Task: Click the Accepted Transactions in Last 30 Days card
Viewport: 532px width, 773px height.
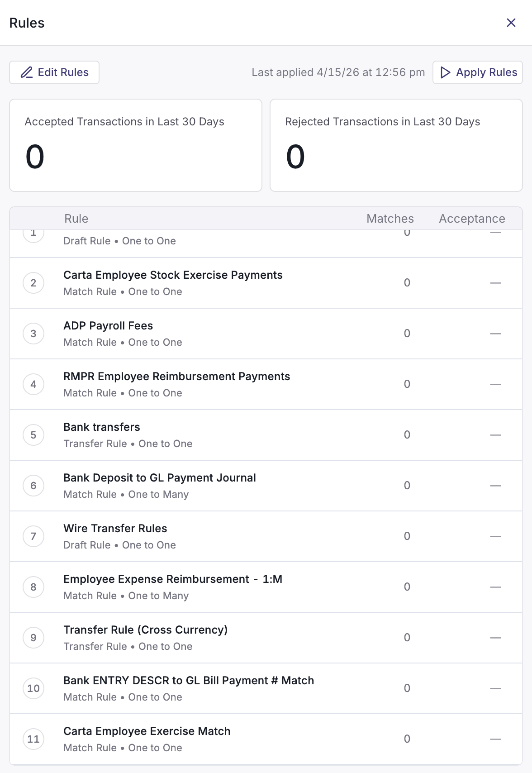Action: tap(136, 145)
